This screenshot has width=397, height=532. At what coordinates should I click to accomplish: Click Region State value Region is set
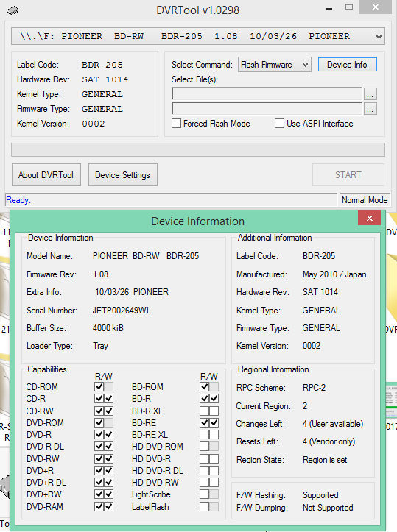coord(325,460)
